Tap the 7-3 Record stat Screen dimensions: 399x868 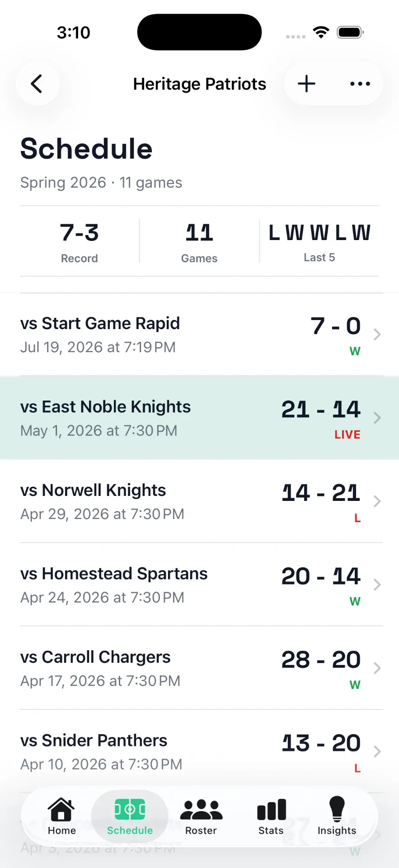point(80,242)
